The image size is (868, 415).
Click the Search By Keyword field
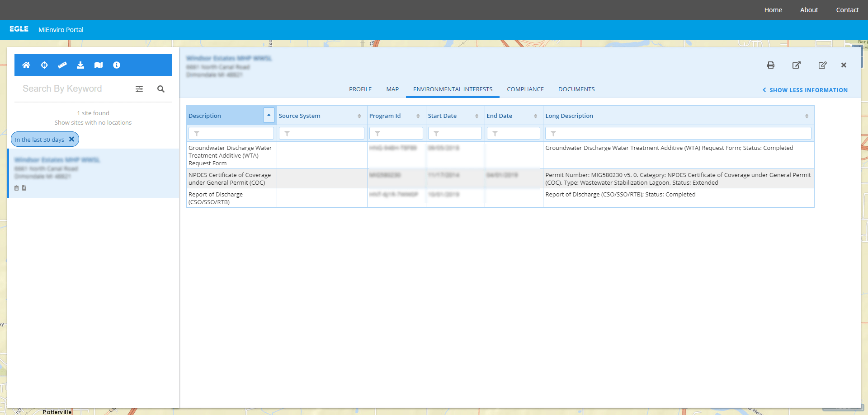[75, 89]
